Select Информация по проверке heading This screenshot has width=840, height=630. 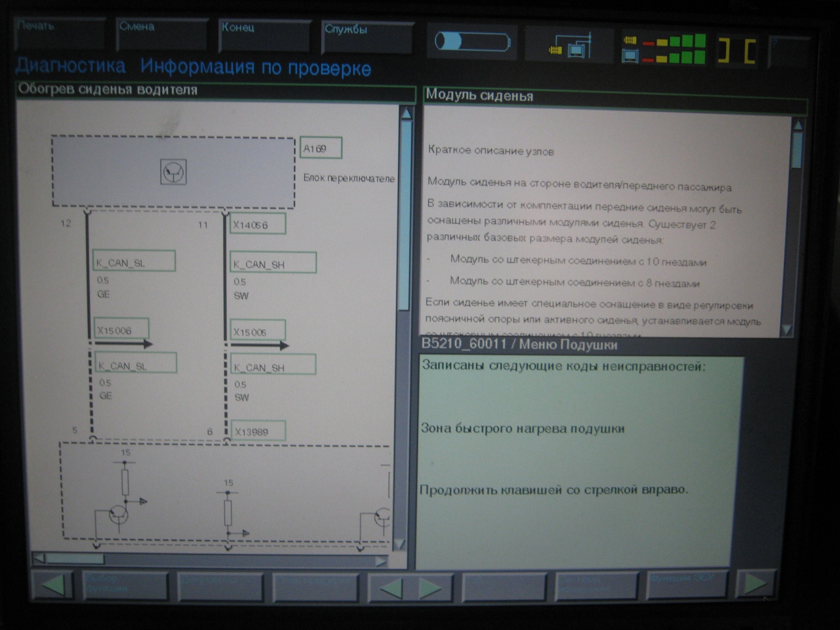(256, 67)
